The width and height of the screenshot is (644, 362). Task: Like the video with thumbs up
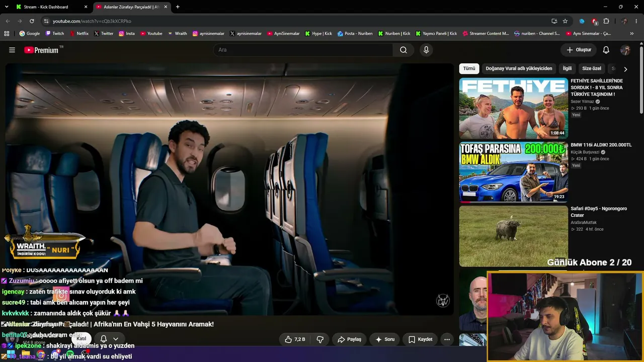(x=295, y=339)
